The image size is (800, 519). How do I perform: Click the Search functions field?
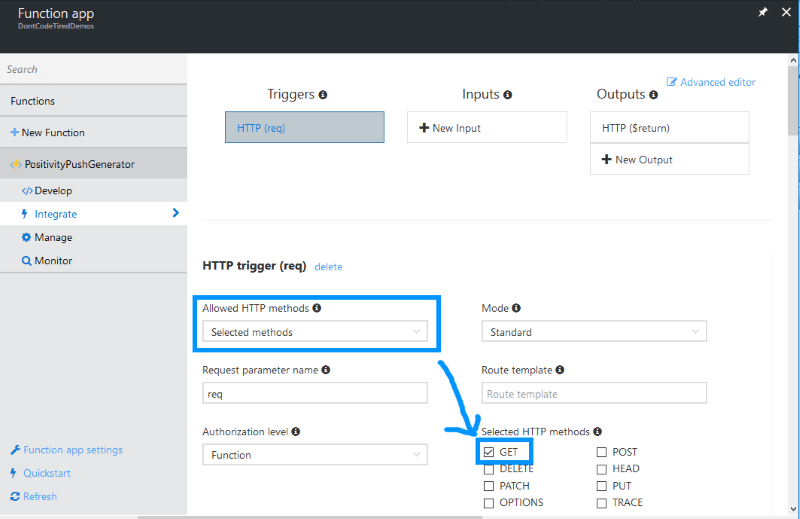point(93,69)
